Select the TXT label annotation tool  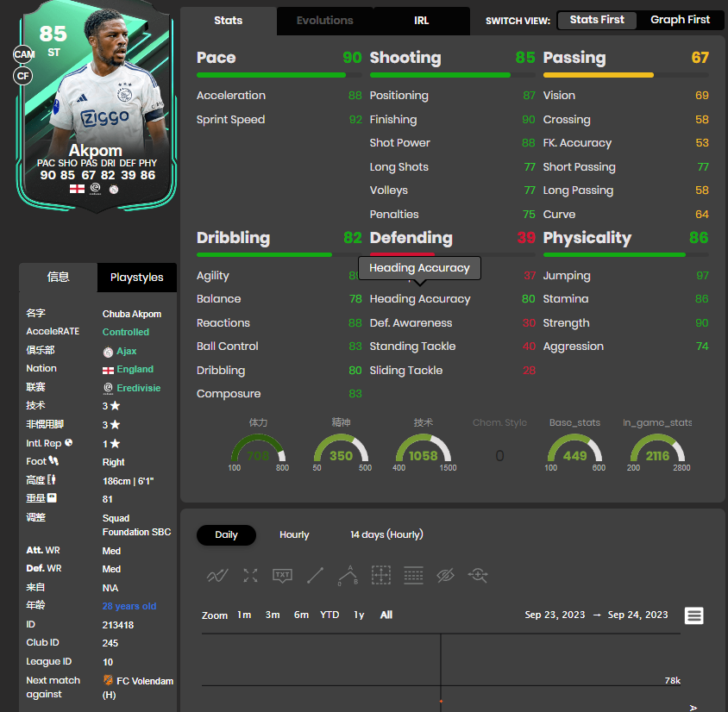282,576
